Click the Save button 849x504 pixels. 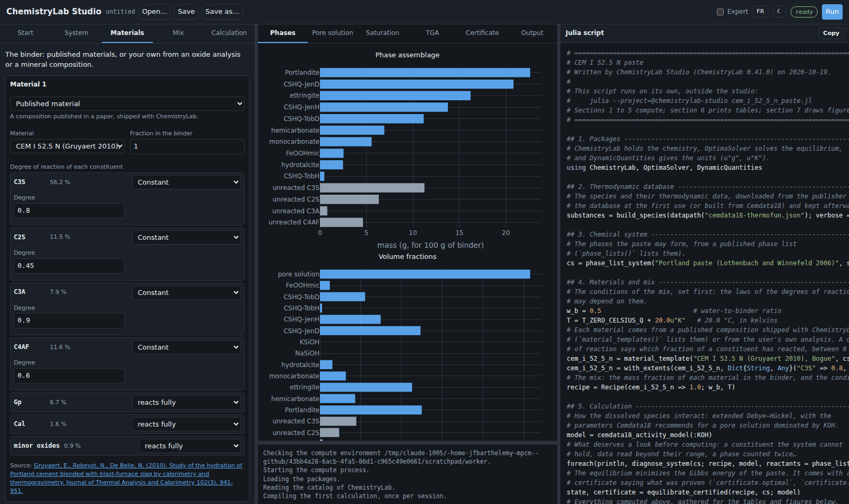click(186, 12)
